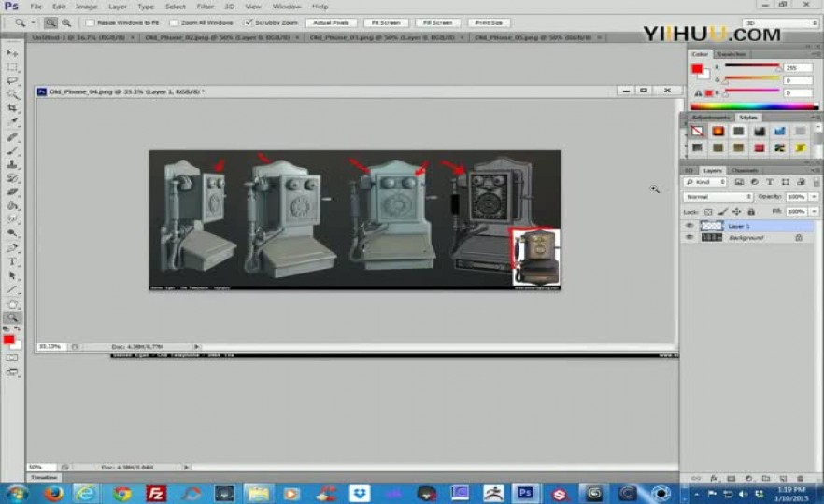Open the Normal blend mode dropdown
Viewport: 824px width, 504px height.
(x=717, y=196)
